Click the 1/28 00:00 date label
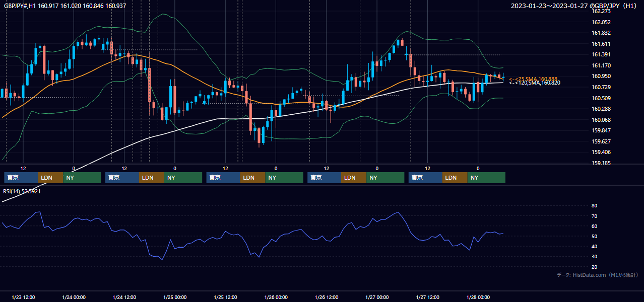 point(478,297)
